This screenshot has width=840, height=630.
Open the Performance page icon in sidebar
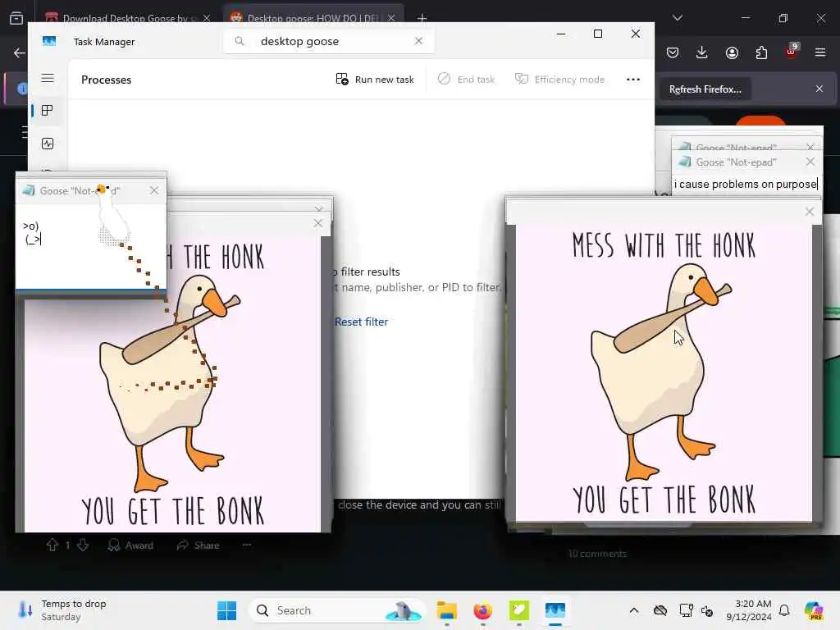[47, 143]
